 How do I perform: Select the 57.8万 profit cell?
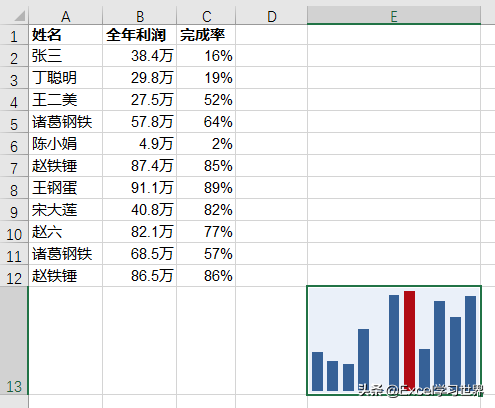coord(140,122)
